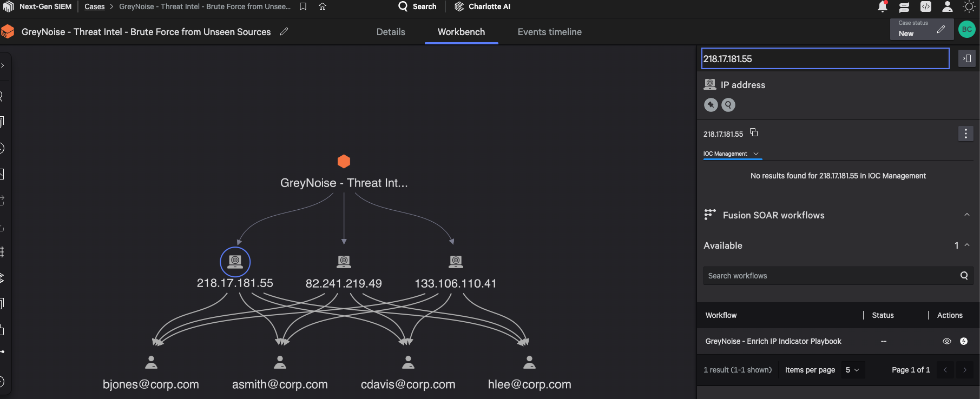The width and height of the screenshot is (980, 399).
Task: Open the global Search
Action: (417, 6)
